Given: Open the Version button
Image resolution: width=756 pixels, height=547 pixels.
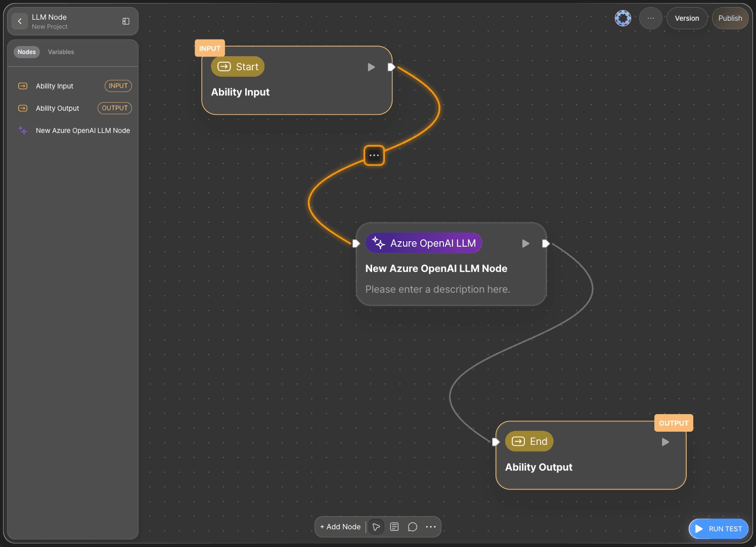Looking at the screenshot, I should click(687, 18).
